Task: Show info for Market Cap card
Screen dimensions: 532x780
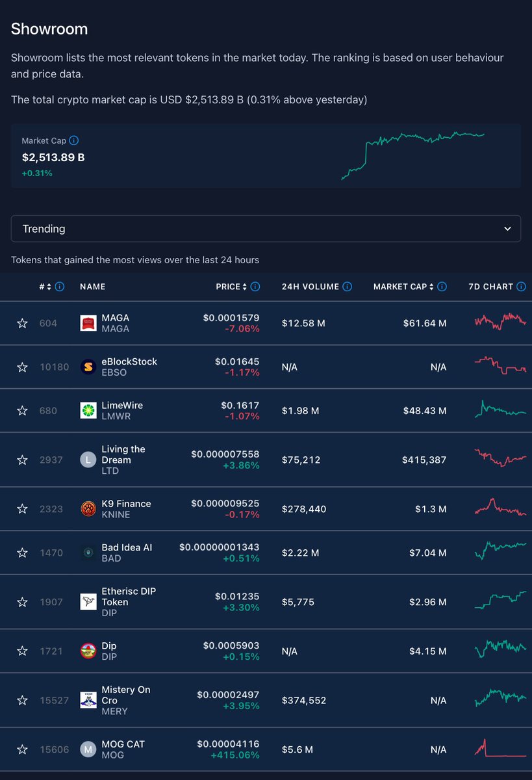Action: (74, 140)
